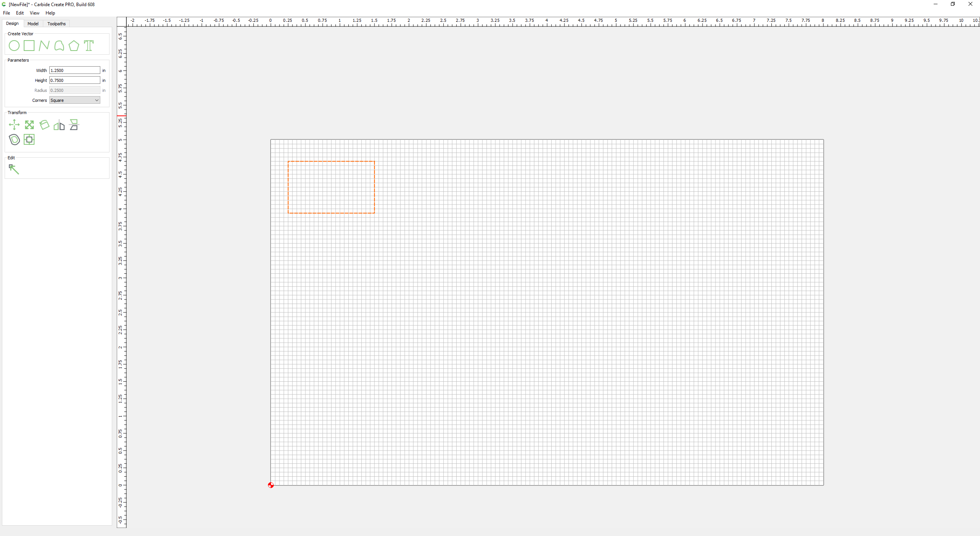Viewport: 980px width, 536px height.
Task: Select the Regular Polygon tool
Action: pos(74,46)
